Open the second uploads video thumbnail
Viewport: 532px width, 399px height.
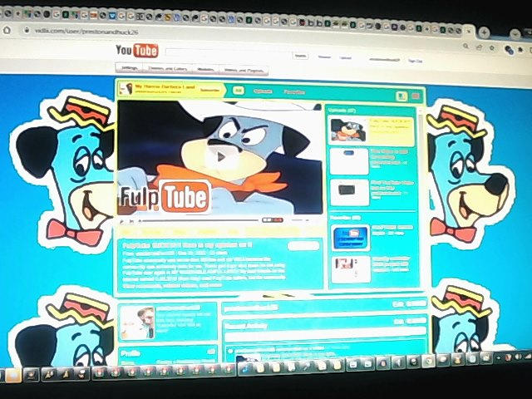tap(349, 160)
